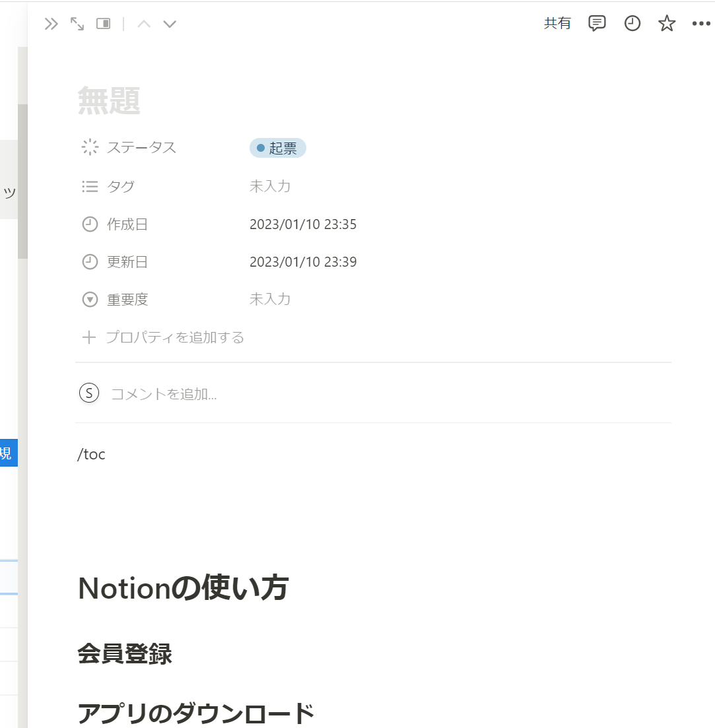Screen dimensions: 715x728
Task: Open page in full screen with the expand arrows icon
Action: pos(77,24)
